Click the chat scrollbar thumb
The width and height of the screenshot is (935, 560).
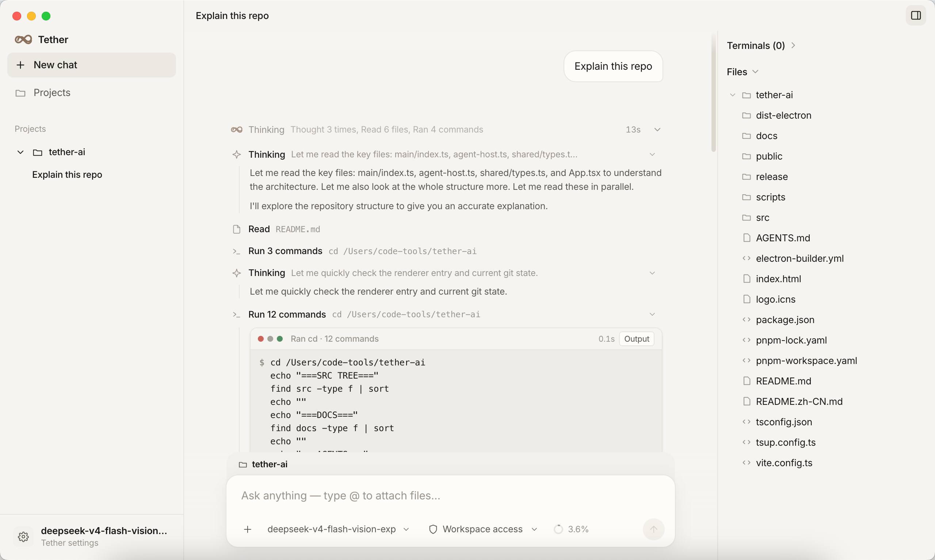pos(713,93)
